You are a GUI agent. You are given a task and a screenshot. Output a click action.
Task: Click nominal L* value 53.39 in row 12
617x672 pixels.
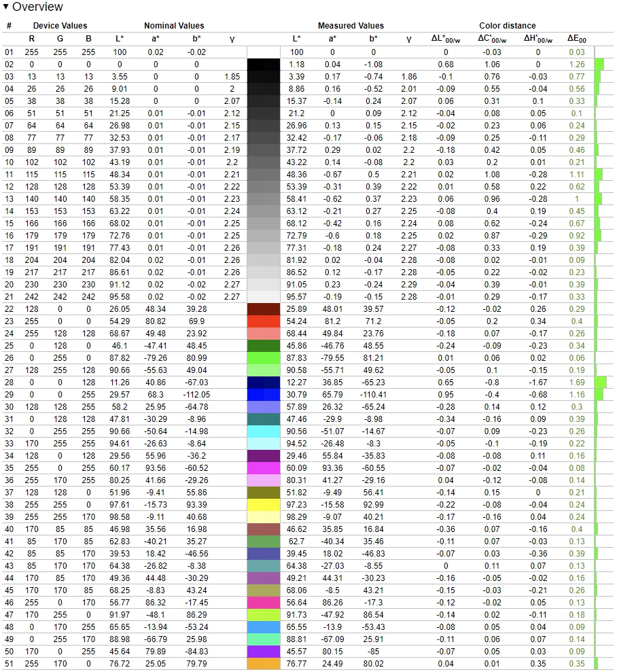point(120,187)
